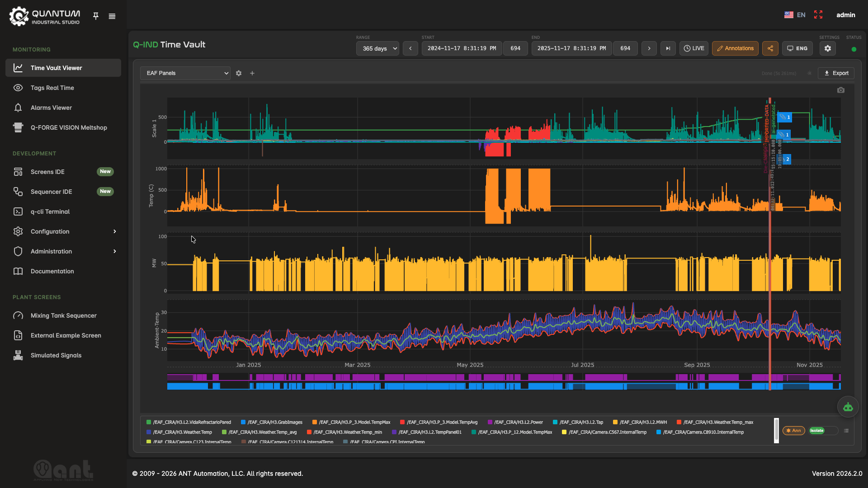The height and width of the screenshot is (488, 868).
Task: Open Time Vault Viewer page
Action: pos(63,68)
